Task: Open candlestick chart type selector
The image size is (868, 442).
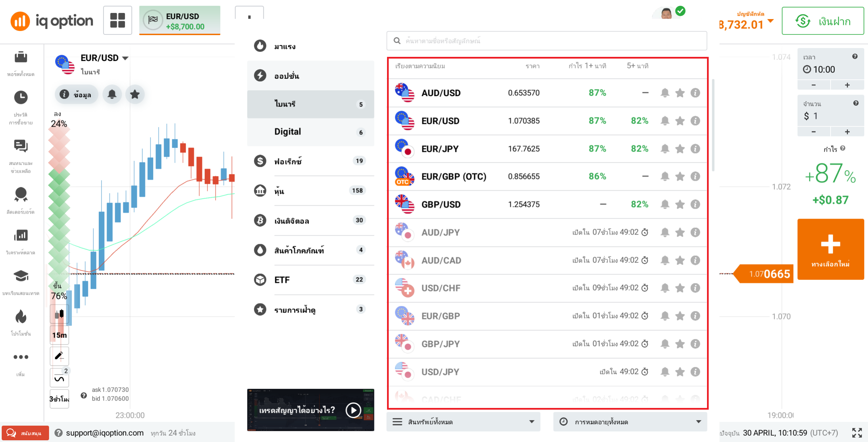Action: click(60, 314)
